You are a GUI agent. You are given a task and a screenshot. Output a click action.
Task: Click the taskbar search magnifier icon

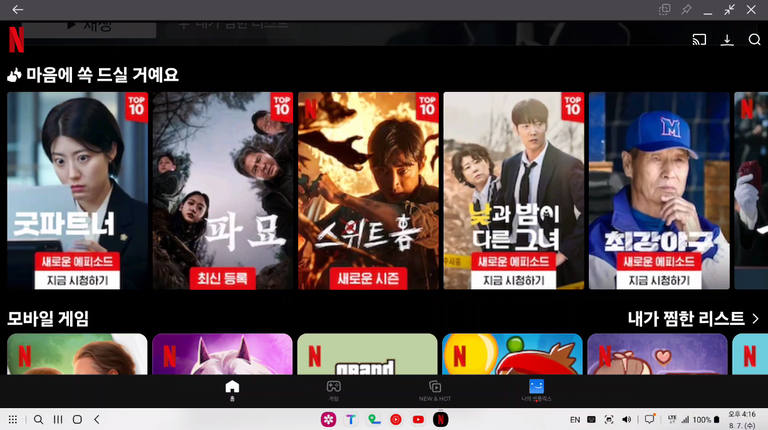[x=38, y=420]
